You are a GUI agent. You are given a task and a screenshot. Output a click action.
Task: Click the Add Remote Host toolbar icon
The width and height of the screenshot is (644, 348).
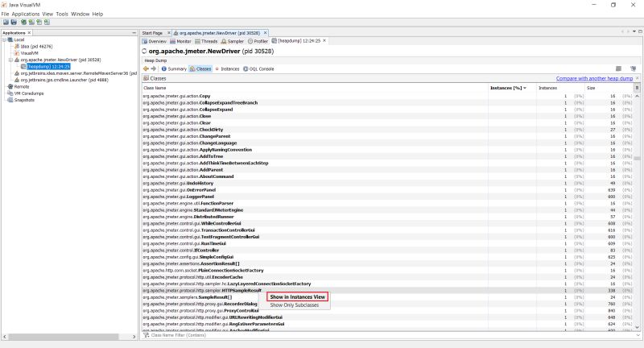(x=31, y=23)
